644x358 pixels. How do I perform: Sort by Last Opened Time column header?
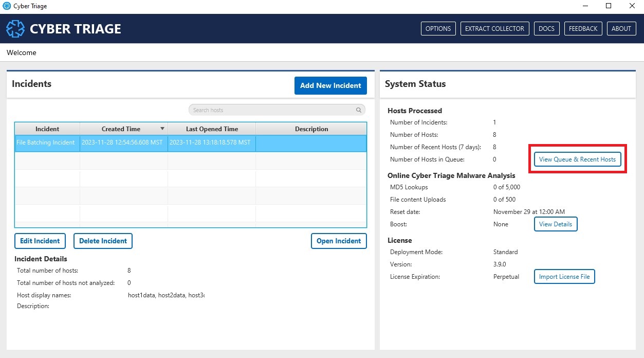tap(212, 129)
